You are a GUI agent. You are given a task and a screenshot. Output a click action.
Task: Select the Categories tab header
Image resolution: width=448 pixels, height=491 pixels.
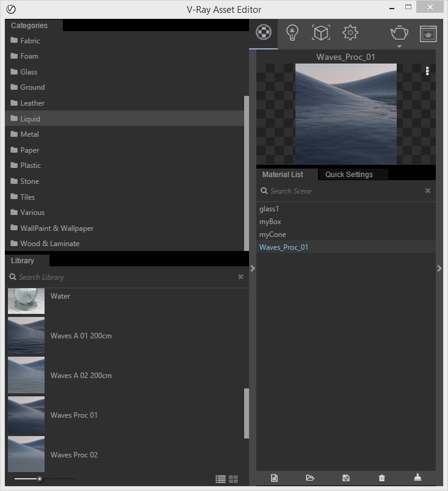click(34, 26)
